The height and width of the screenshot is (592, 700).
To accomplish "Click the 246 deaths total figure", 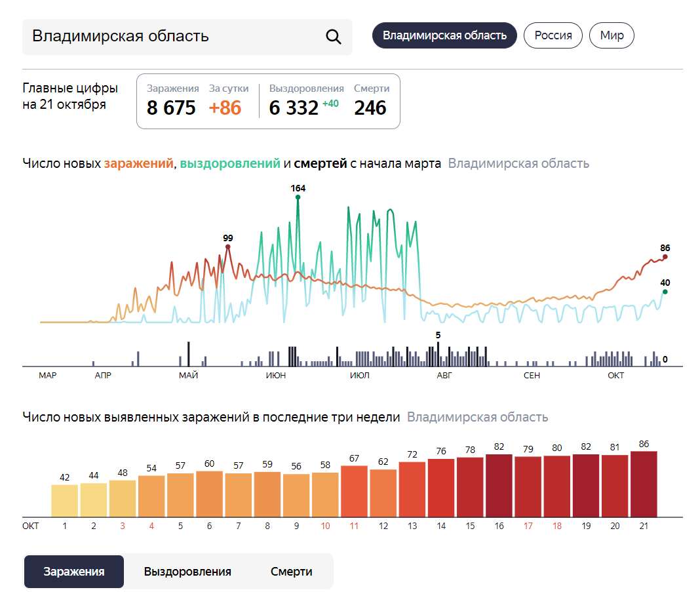I will [x=370, y=108].
